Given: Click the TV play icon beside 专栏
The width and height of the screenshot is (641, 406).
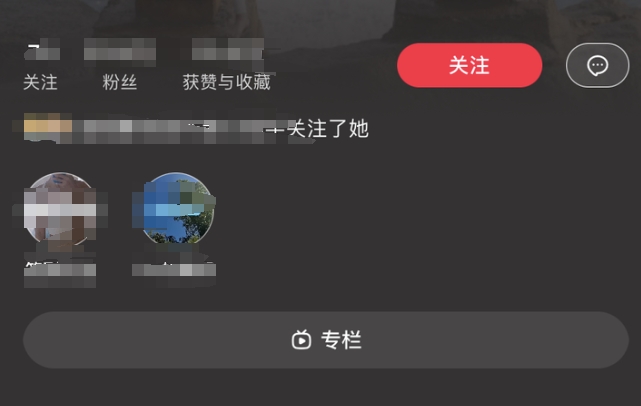Looking at the screenshot, I should [301, 340].
